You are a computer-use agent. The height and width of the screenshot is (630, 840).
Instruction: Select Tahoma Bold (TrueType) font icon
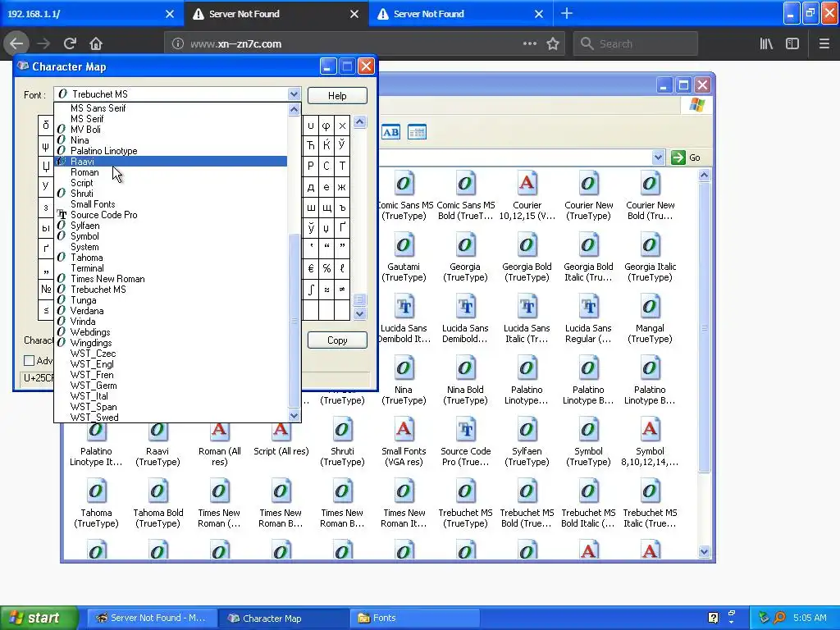(x=157, y=504)
